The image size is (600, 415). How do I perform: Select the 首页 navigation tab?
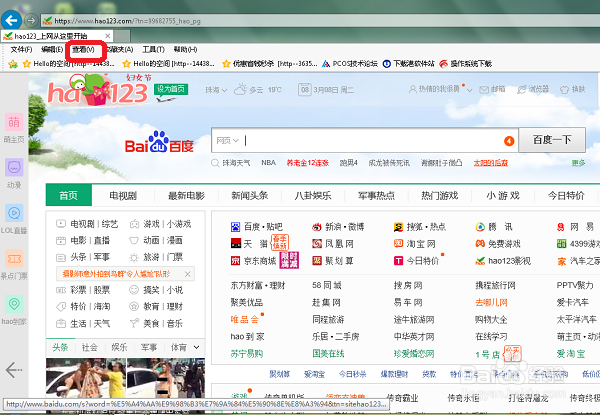[68, 195]
